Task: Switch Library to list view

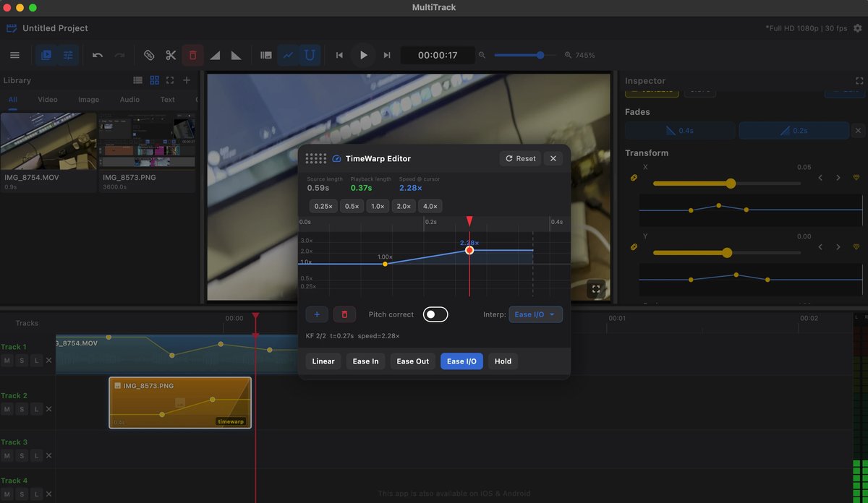Action: click(138, 80)
